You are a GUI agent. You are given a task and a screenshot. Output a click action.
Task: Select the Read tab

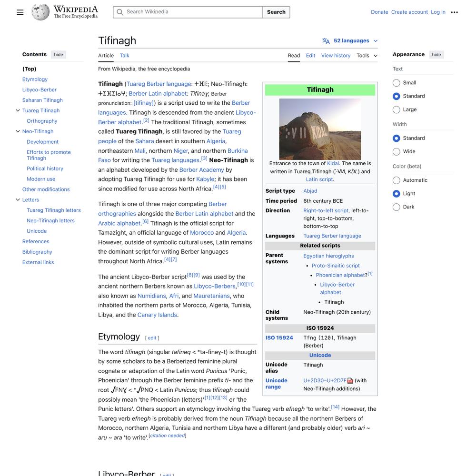point(294,56)
